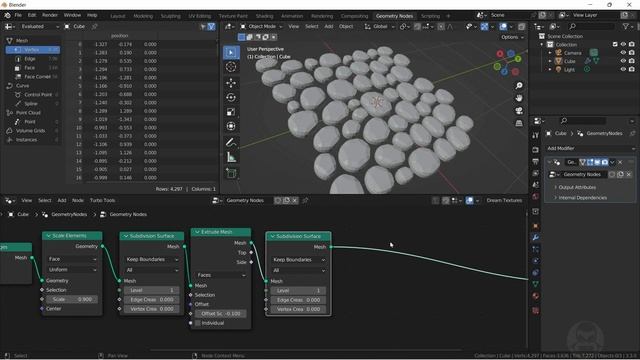Click the pin icon in node editor header
This screenshot has width=640, height=360.
[305, 200]
